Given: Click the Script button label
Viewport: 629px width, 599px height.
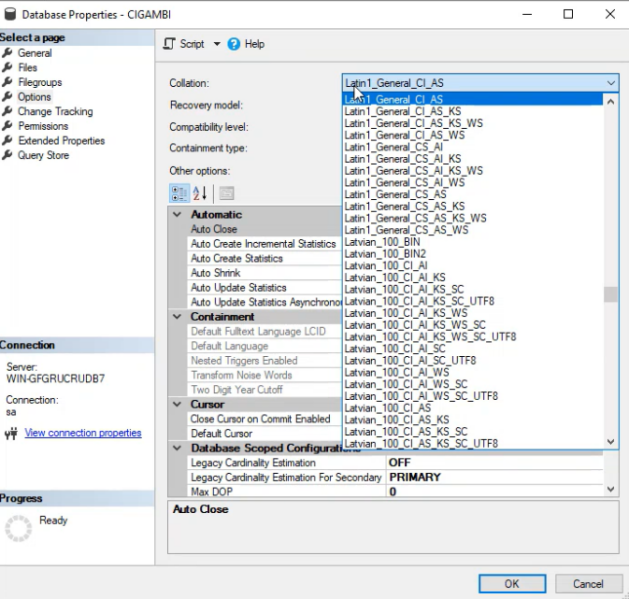Looking at the screenshot, I should (192, 44).
